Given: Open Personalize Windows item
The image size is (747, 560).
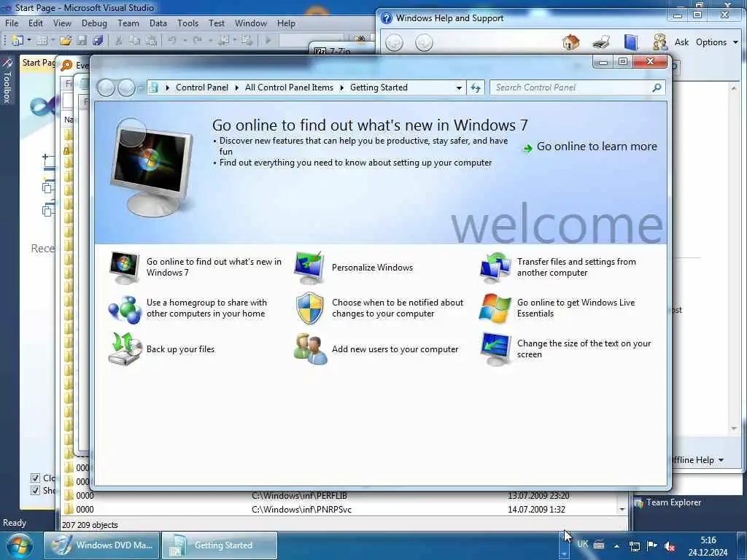Looking at the screenshot, I should (x=354, y=268).
